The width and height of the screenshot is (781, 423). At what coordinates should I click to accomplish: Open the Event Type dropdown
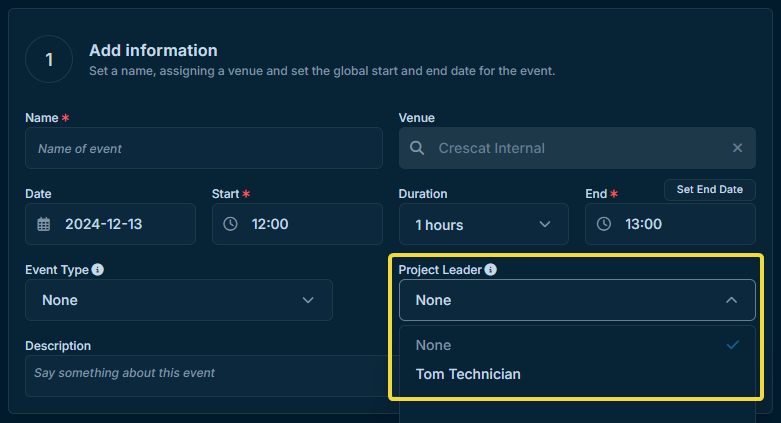coord(179,300)
